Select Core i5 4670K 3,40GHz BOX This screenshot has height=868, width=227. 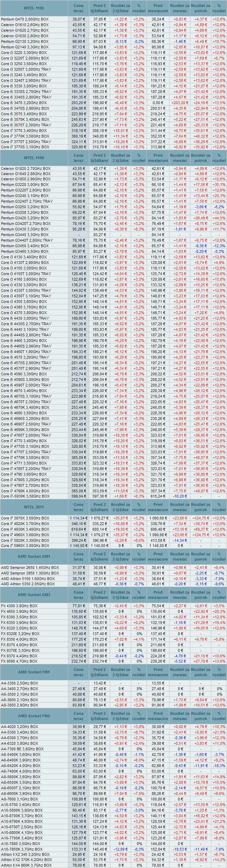25,407
